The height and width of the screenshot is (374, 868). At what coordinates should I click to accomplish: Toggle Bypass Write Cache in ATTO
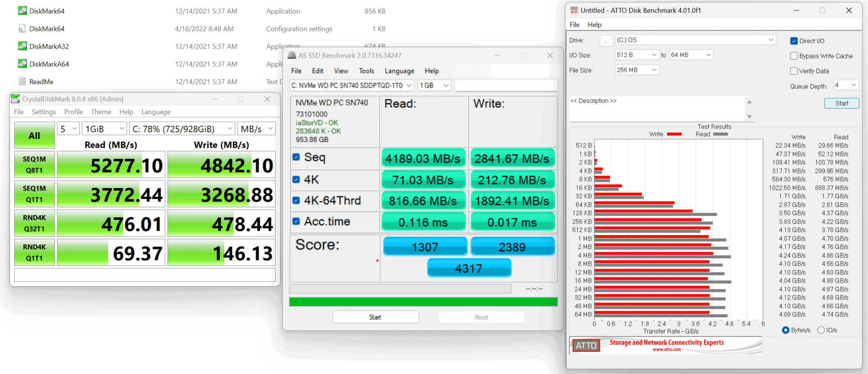point(794,56)
